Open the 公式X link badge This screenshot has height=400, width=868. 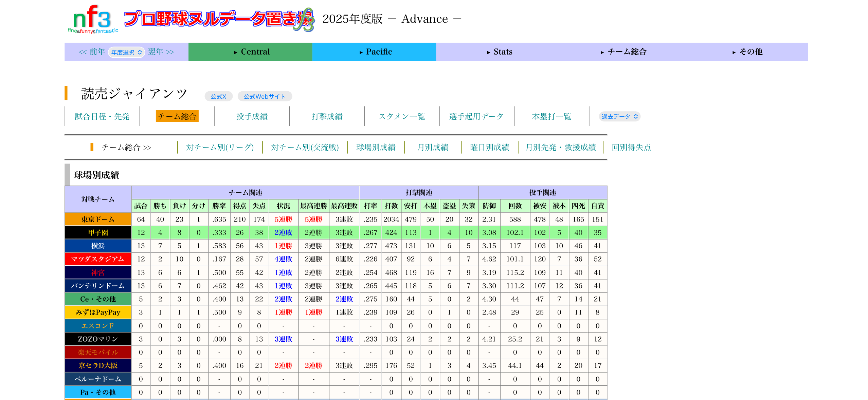coord(218,97)
